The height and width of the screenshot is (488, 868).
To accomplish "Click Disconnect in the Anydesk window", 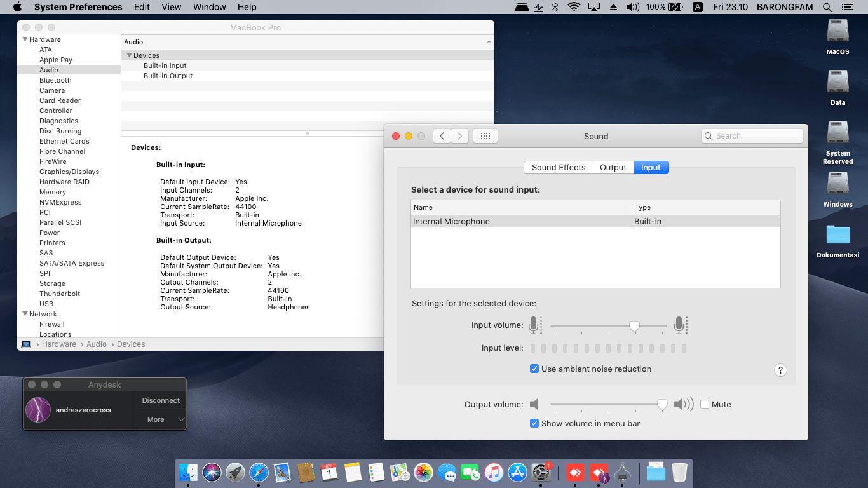I will point(161,400).
